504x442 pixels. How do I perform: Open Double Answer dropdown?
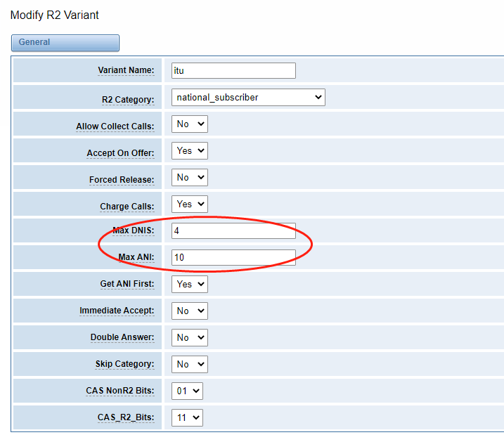point(190,337)
